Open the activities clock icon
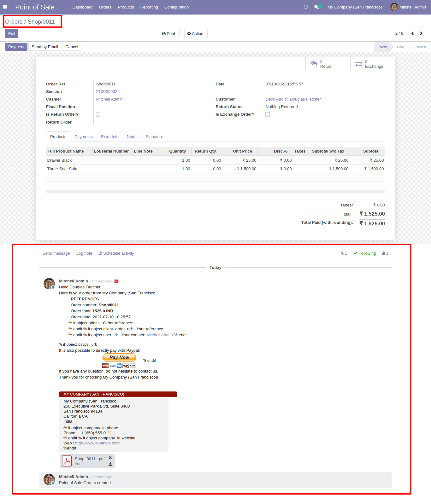Viewport: 431px width, 504px height. click(x=305, y=7)
